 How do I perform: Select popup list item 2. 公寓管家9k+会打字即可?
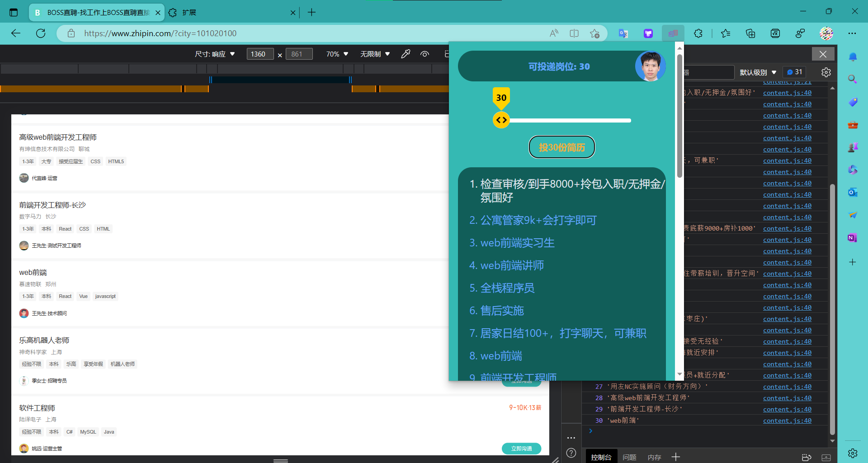point(533,220)
